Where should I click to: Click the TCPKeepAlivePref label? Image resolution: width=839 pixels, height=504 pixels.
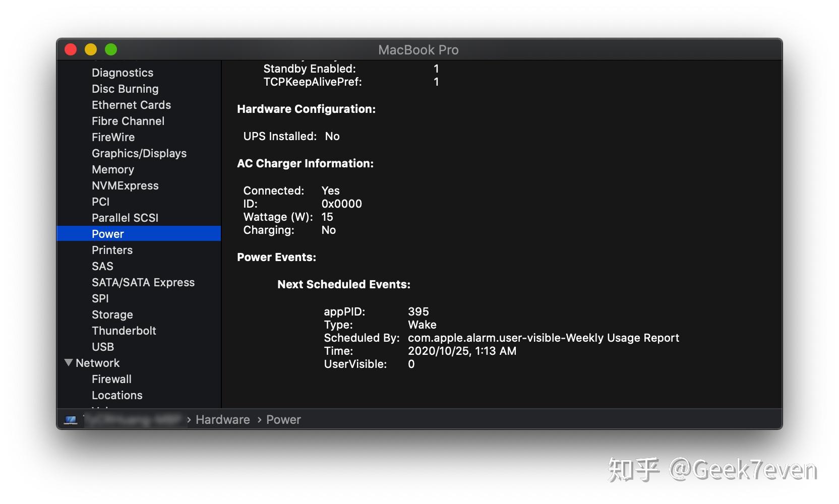pyautogui.click(x=313, y=82)
